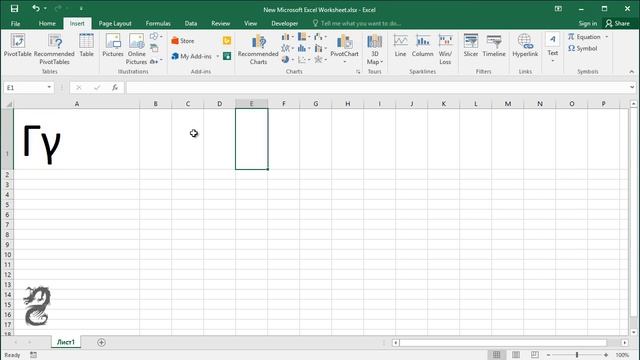Click the People Graph add-in icon

coord(227,56)
